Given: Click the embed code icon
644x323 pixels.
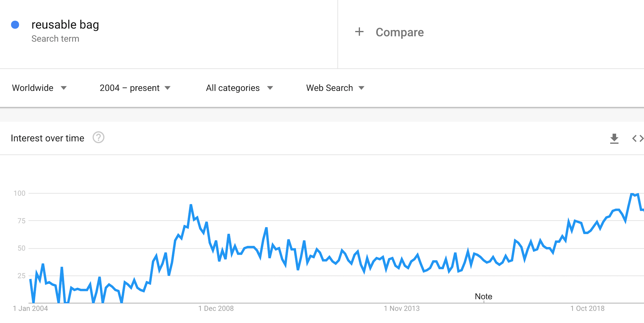Looking at the screenshot, I should (637, 139).
